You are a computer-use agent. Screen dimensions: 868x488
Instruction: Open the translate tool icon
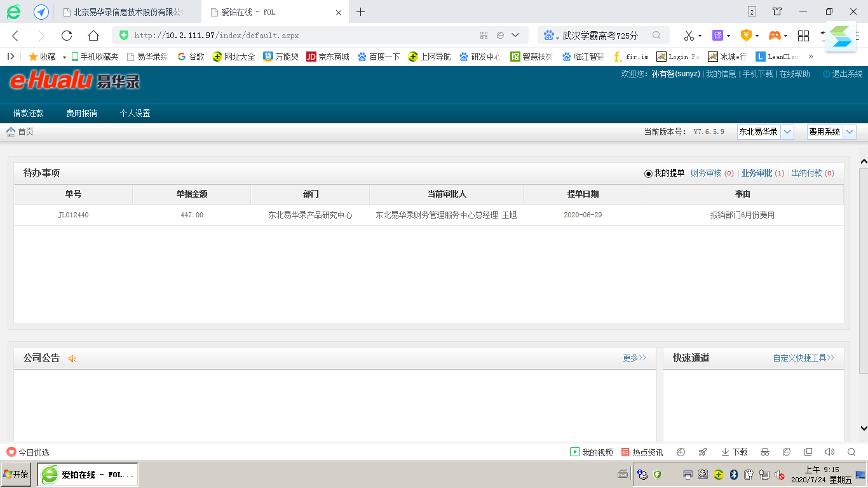coord(717,36)
